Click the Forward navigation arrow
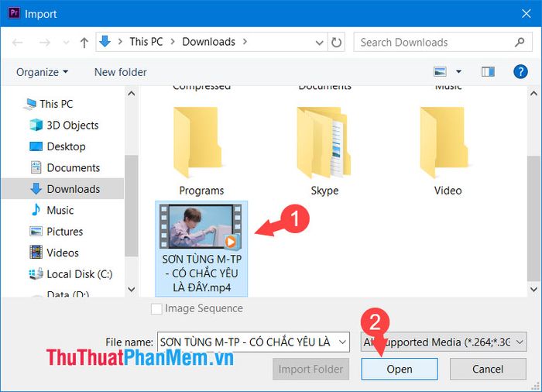 (45, 42)
